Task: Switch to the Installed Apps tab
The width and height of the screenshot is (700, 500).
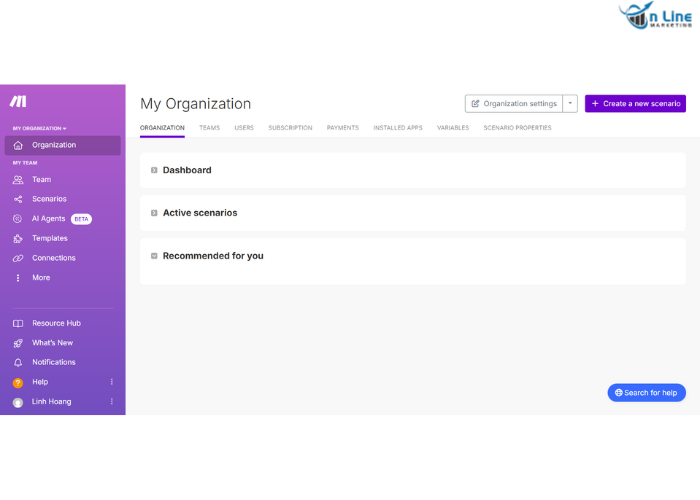Action: [398, 128]
